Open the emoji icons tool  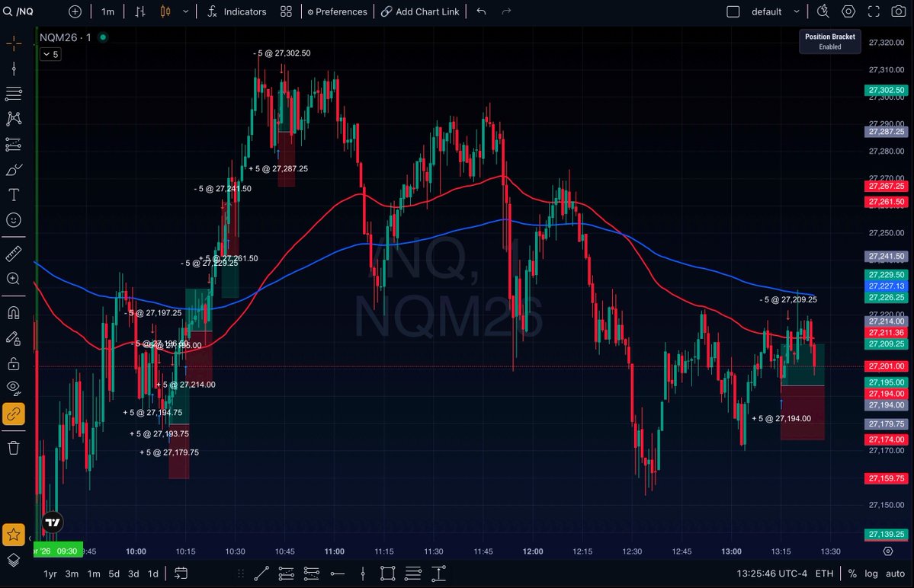pos(14,220)
